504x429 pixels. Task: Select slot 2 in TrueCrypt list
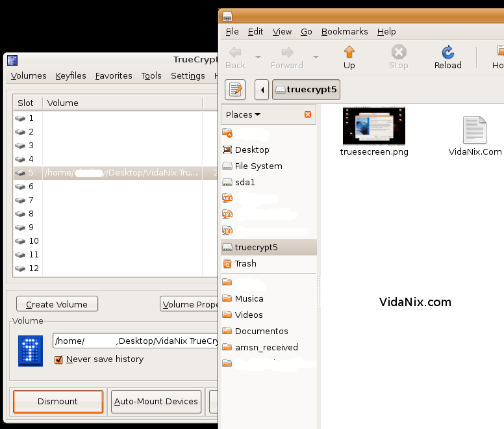coord(116,132)
